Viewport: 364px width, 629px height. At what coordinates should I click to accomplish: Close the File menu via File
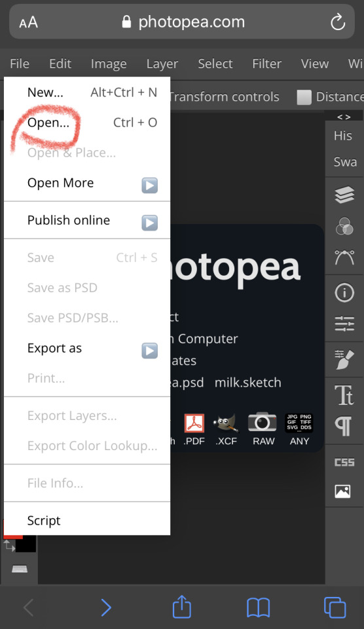point(19,64)
